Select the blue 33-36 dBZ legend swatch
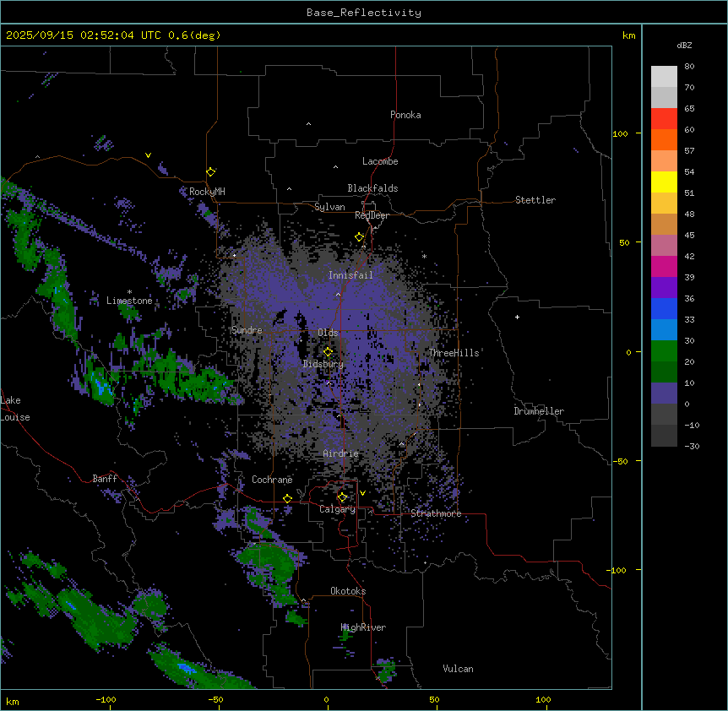728x711 pixels. click(x=664, y=308)
